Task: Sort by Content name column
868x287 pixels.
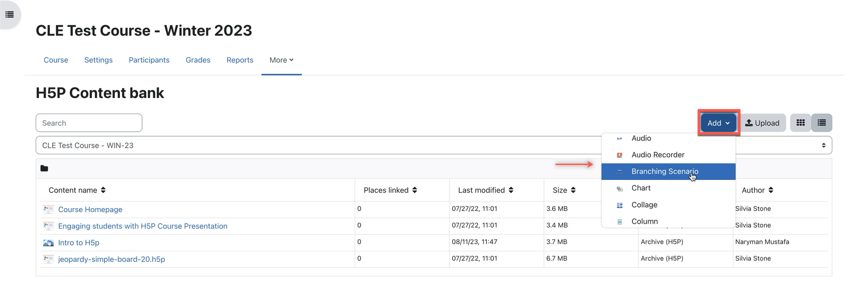Action: (77, 190)
